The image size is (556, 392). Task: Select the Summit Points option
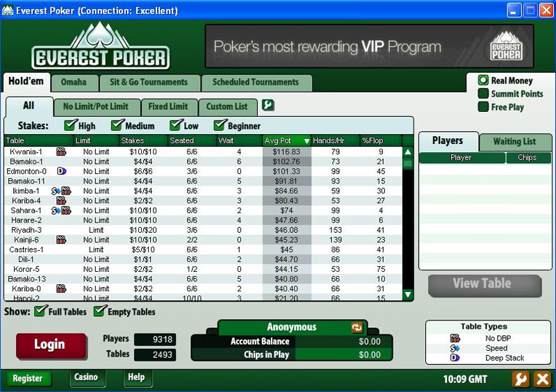483,94
